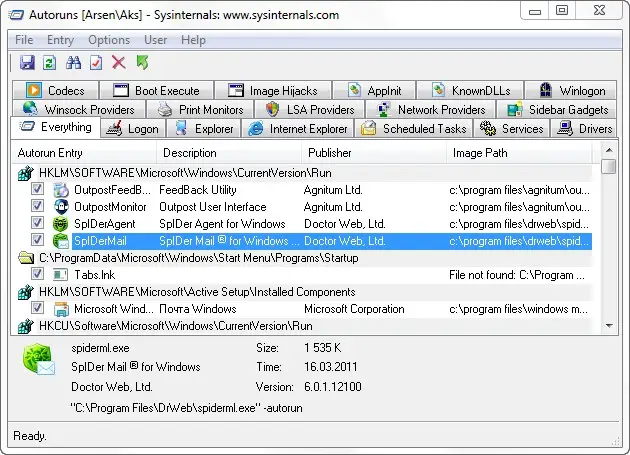630x455 pixels.
Task: Click the large SpIDer Mail icon in details pane
Action: point(39,359)
